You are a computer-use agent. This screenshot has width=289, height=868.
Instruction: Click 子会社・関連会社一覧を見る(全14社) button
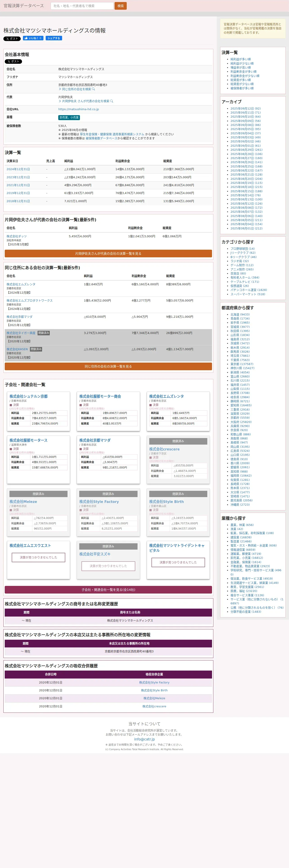click(108, 590)
